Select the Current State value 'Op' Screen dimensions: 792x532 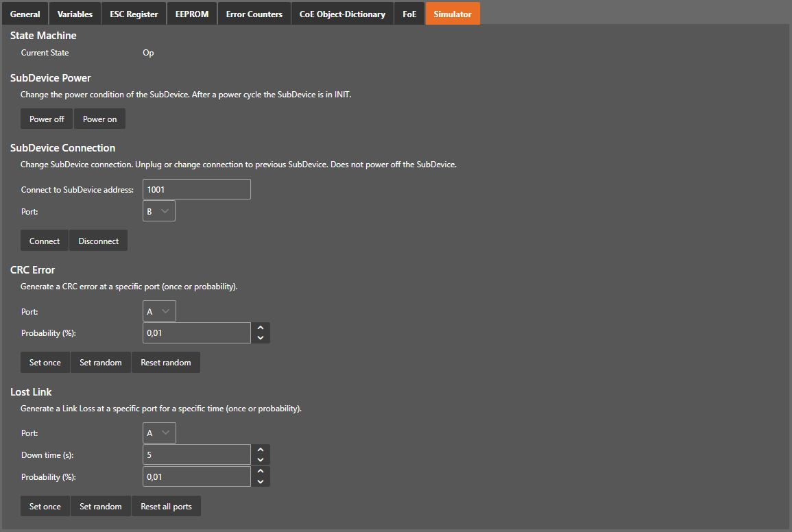[148, 53]
